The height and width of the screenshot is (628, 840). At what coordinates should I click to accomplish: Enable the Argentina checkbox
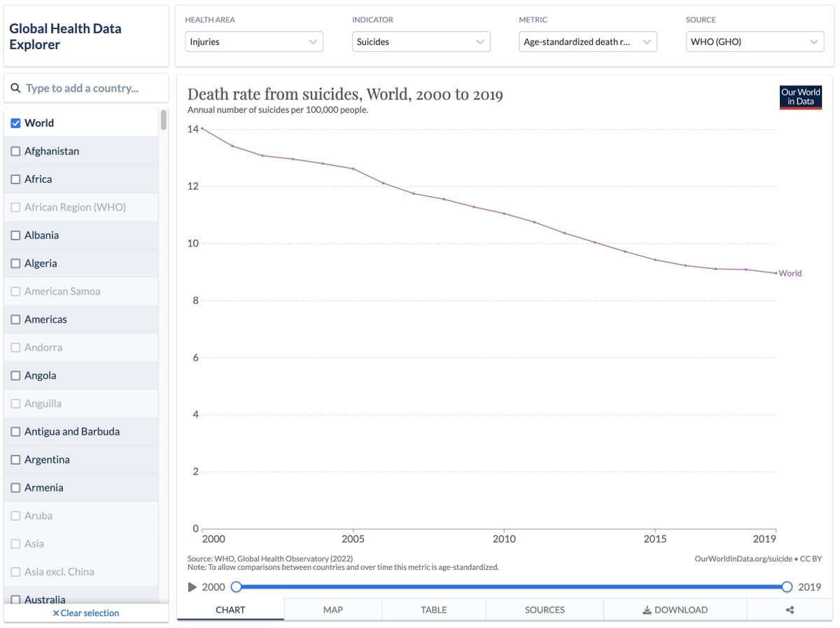15,460
